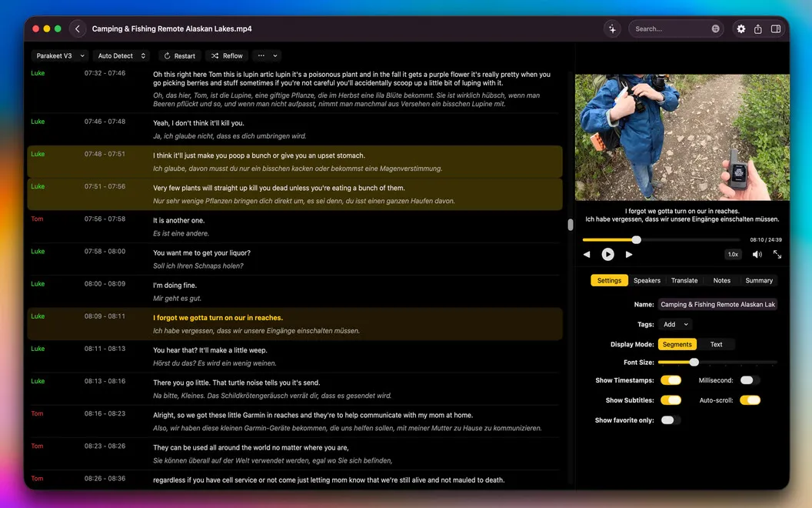Switch to the Settings tab
812x508 pixels.
(x=609, y=280)
